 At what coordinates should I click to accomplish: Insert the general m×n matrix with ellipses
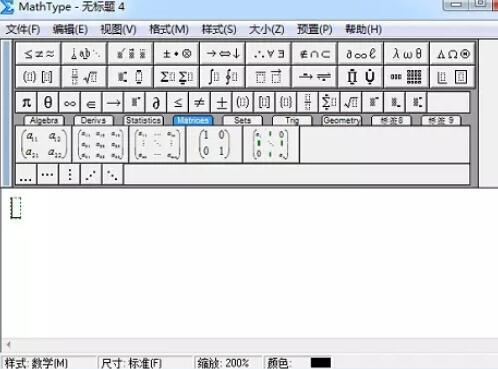[x=157, y=144]
